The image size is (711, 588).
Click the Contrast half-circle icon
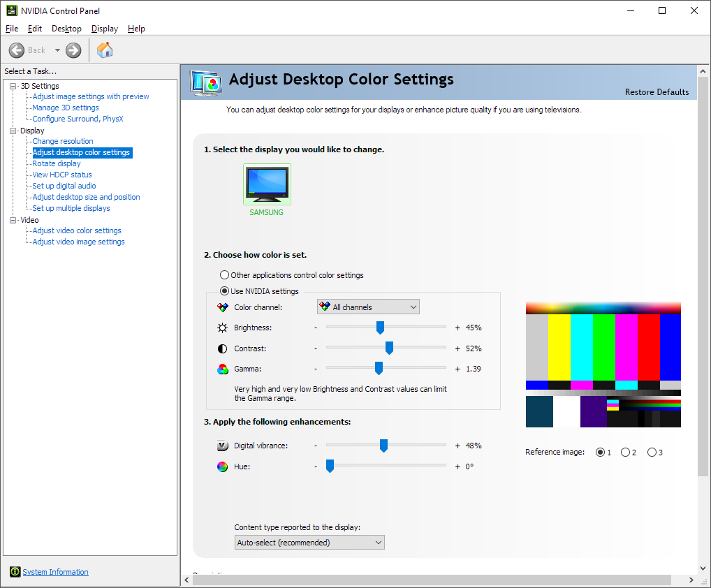222,348
